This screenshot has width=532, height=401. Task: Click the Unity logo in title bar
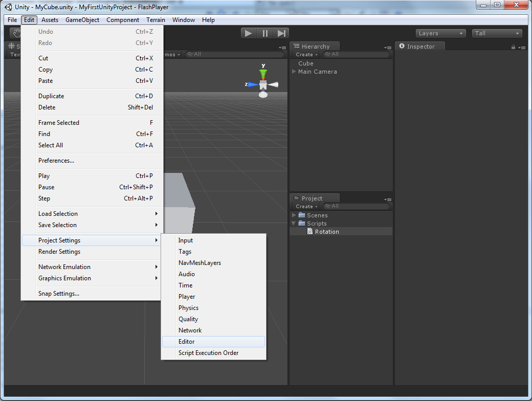9,7
